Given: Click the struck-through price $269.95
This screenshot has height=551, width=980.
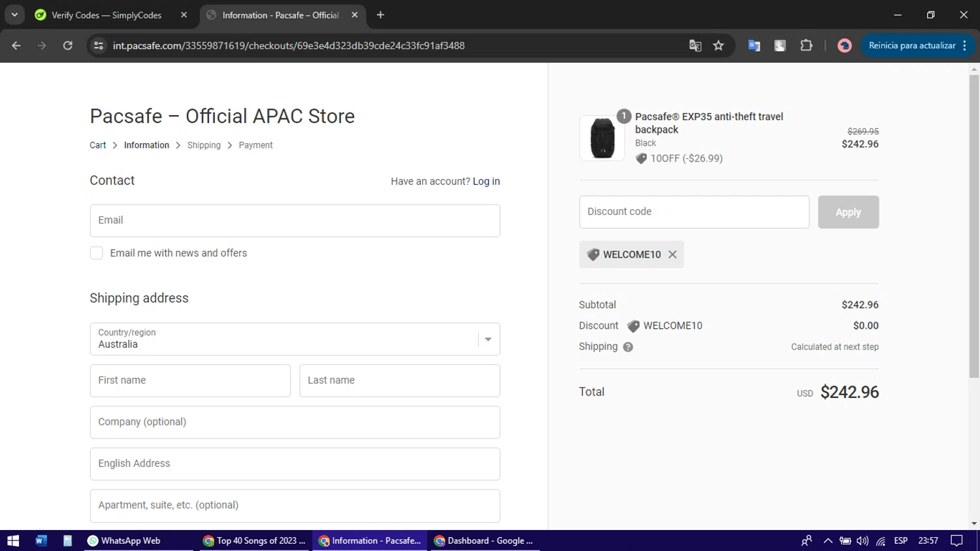Looking at the screenshot, I should (863, 131).
